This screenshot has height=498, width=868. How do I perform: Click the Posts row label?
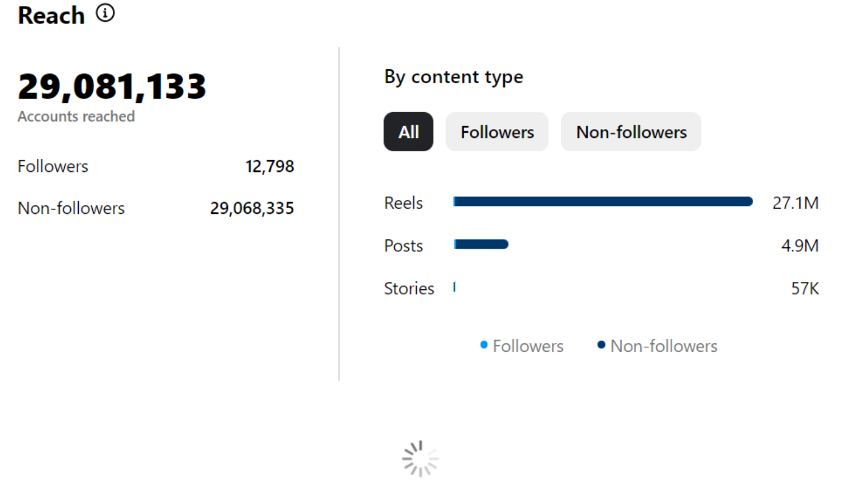coord(403,246)
